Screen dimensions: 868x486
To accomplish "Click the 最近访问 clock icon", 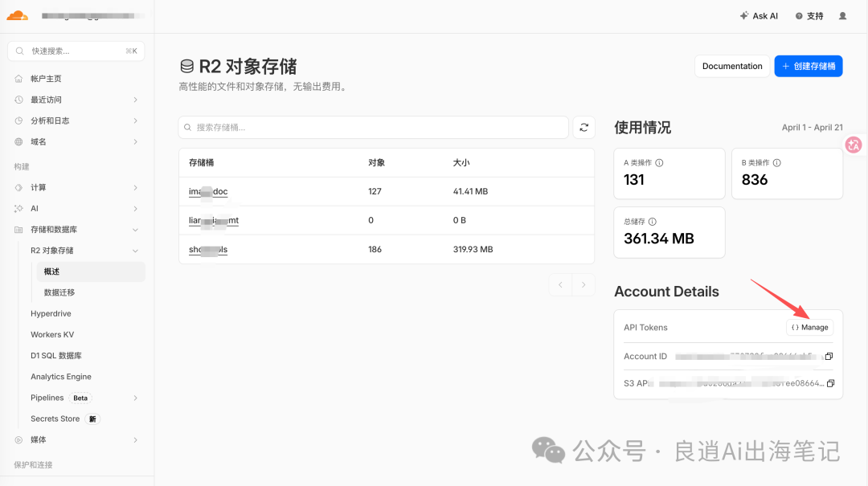I will click(18, 100).
